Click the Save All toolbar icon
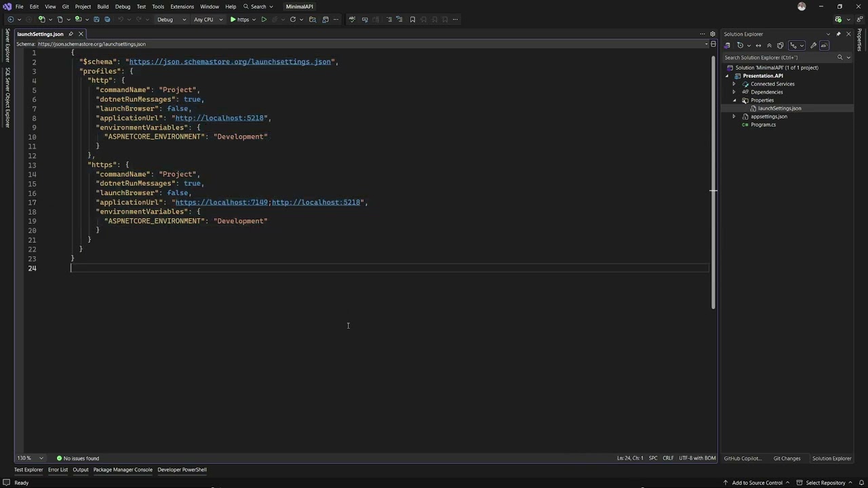868x488 pixels. tap(107, 20)
